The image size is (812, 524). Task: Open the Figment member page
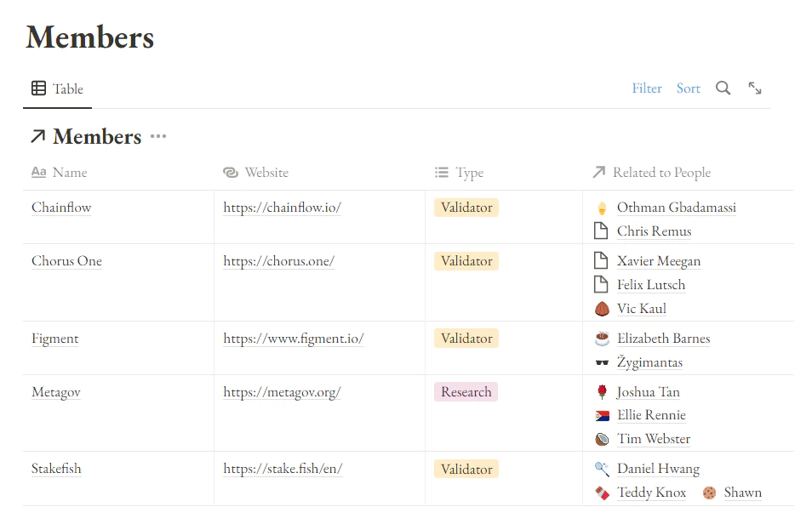click(x=54, y=339)
